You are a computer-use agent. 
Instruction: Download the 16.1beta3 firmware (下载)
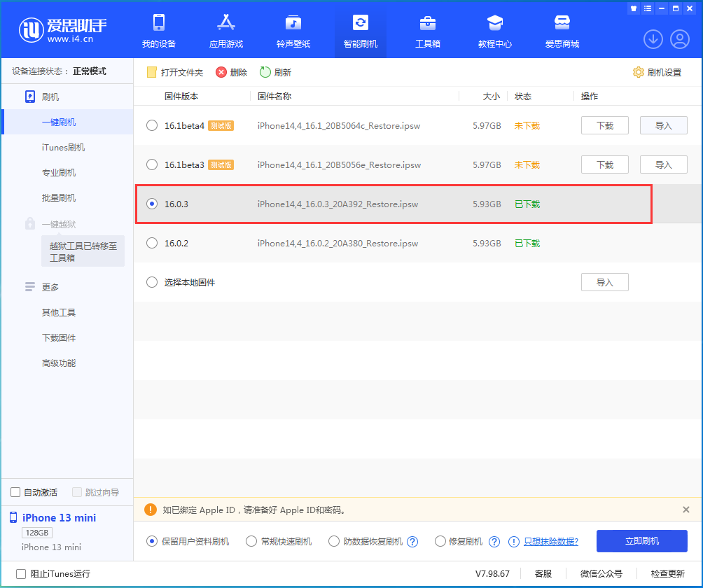tap(605, 164)
